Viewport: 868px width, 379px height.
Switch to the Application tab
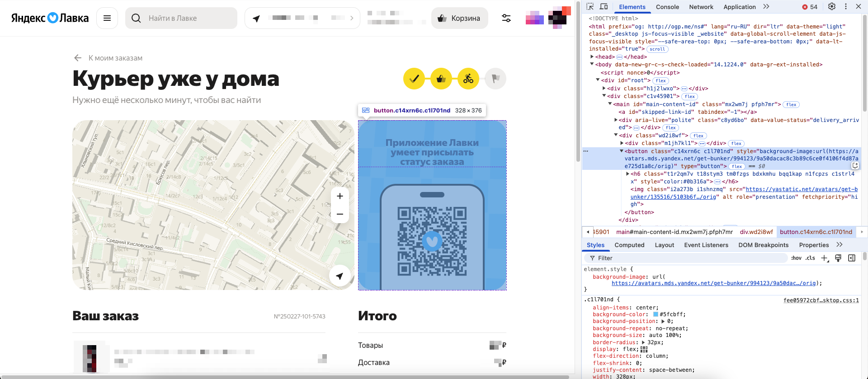[740, 7]
